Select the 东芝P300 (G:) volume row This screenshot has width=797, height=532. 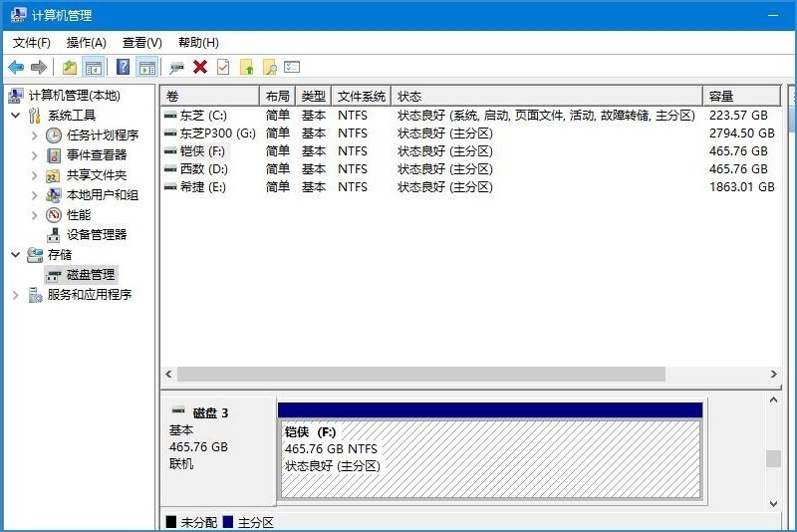(x=470, y=133)
